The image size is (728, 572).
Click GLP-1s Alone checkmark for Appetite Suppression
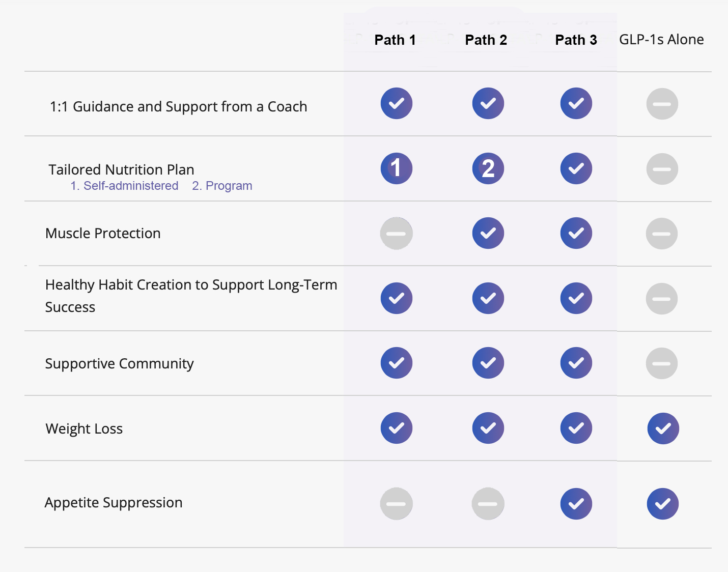coord(662,504)
